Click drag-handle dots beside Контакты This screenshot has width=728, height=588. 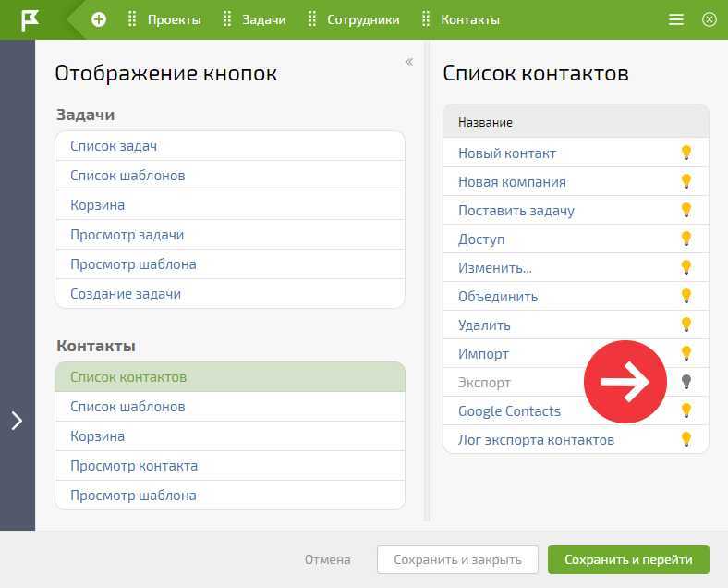pyautogui.click(x=426, y=19)
